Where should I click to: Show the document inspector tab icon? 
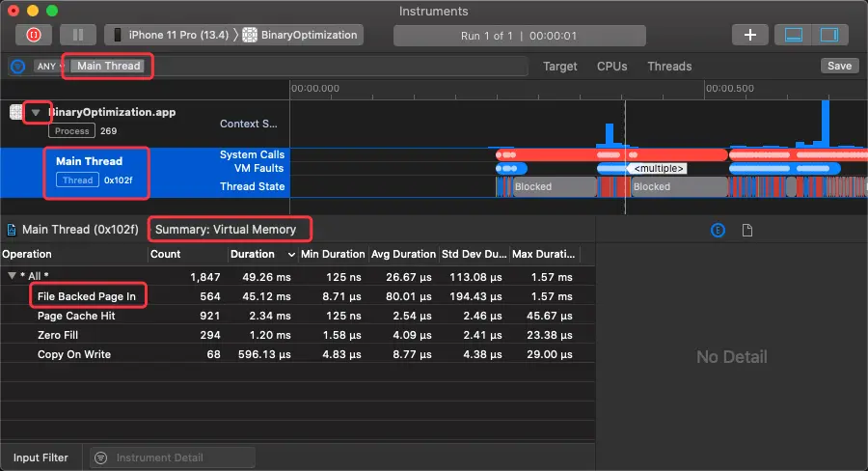[747, 230]
